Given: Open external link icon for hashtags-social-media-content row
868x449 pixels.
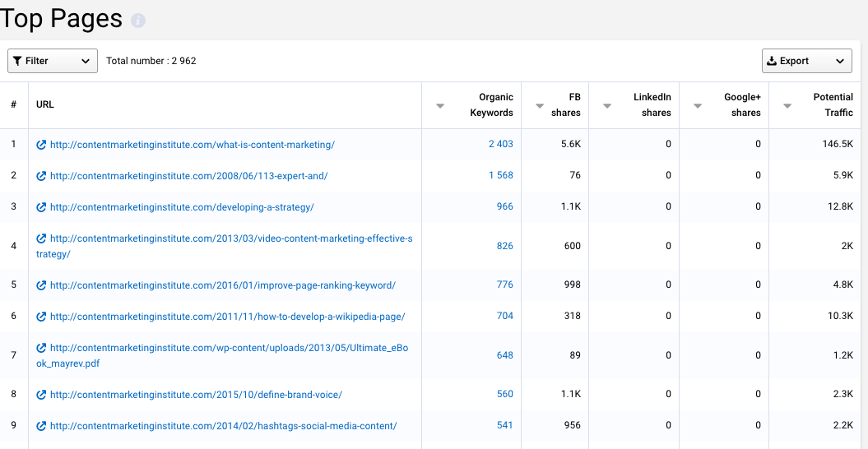Looking at the screenshot, I should 41,426.
